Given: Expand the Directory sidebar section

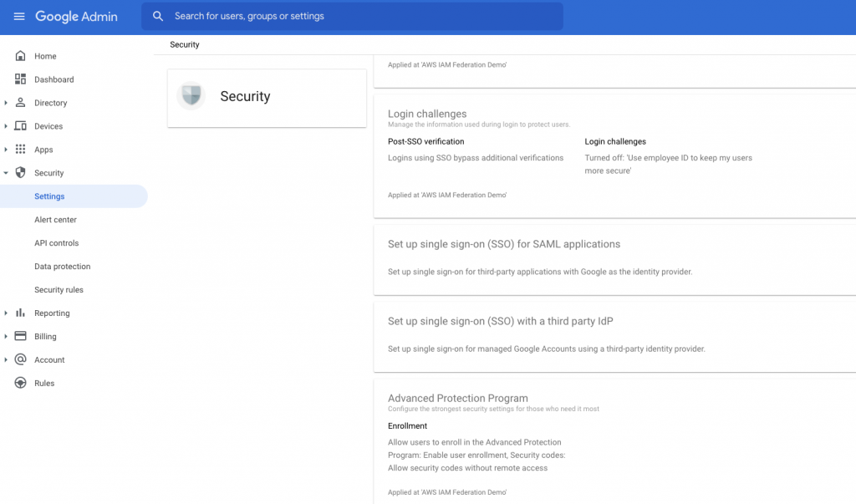Looking at the screenshot, I should click(x=7, y=102).
